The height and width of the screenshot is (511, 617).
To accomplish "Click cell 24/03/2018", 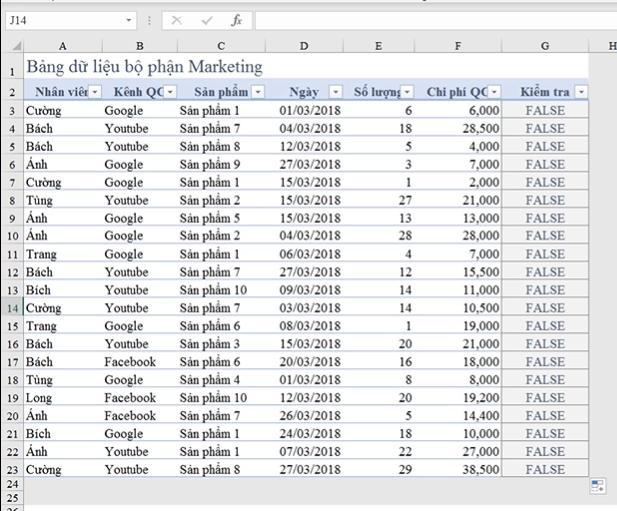I will pos(304,434).
